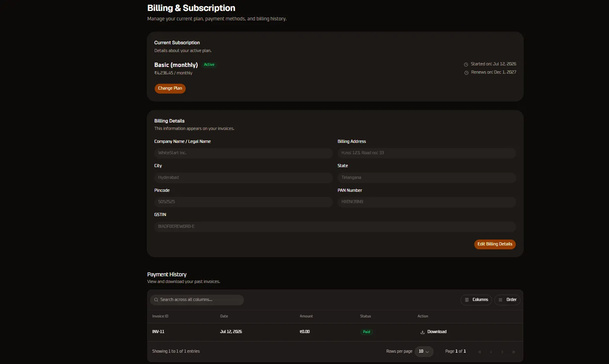Screen dimensions: 609x364
Task: Open the Order sorting menu
Action: pyautogui.click(x=507, y=300)
